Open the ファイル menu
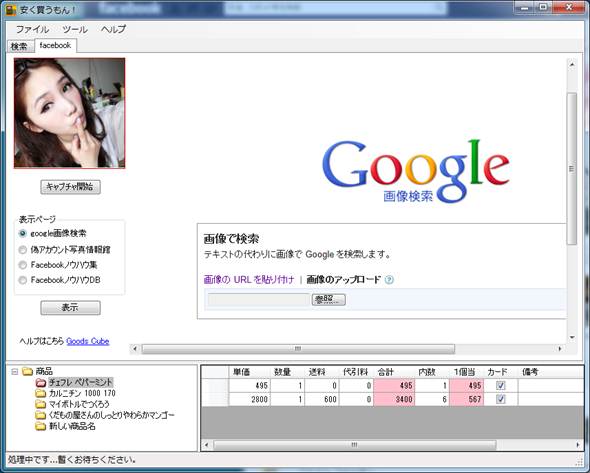 tap(32, 29)
